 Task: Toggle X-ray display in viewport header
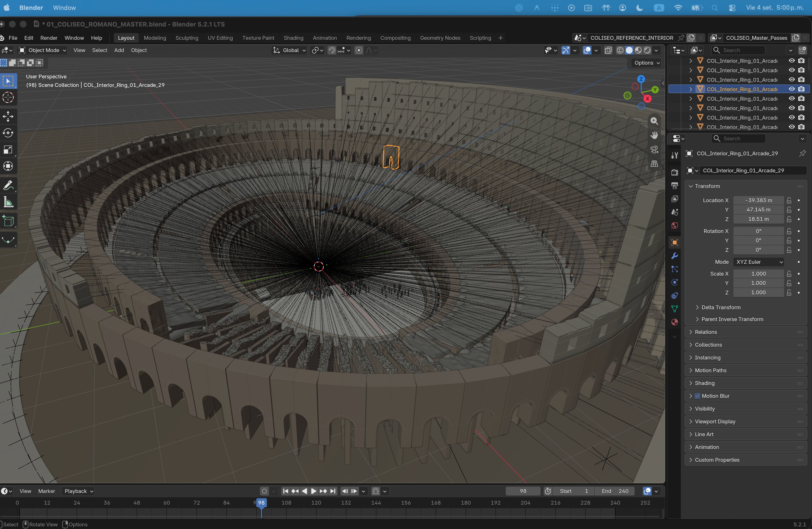coord(608,50)
